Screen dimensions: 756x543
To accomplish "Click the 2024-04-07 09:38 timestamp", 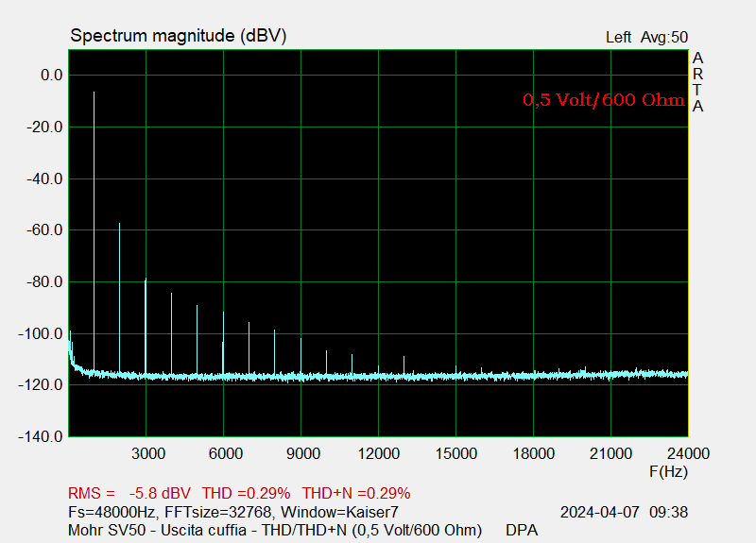I will (x=624, y=512).
